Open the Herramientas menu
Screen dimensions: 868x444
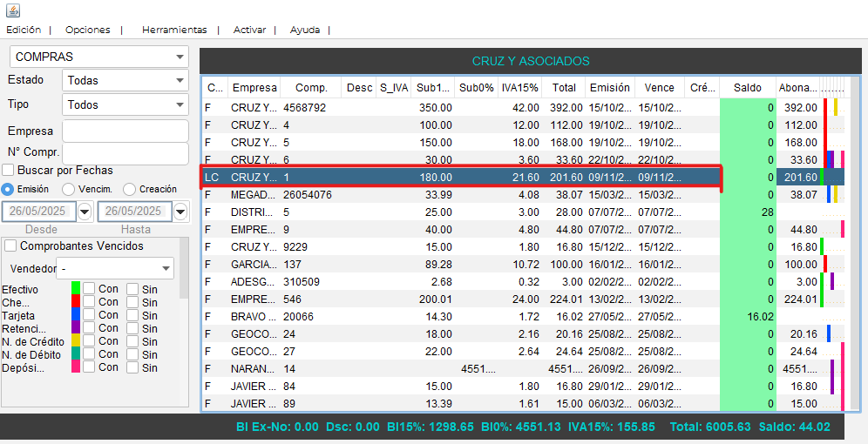coord(174,30)
